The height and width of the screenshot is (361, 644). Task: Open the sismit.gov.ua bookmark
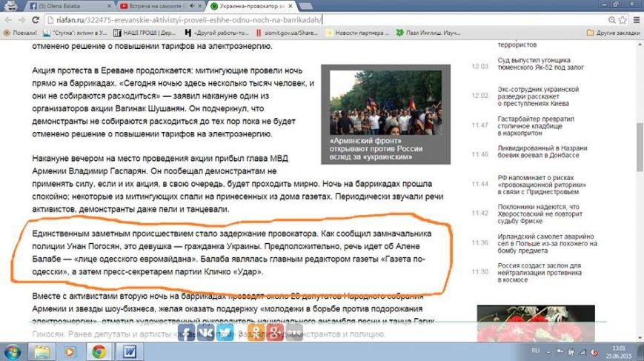tap(287, 33)
